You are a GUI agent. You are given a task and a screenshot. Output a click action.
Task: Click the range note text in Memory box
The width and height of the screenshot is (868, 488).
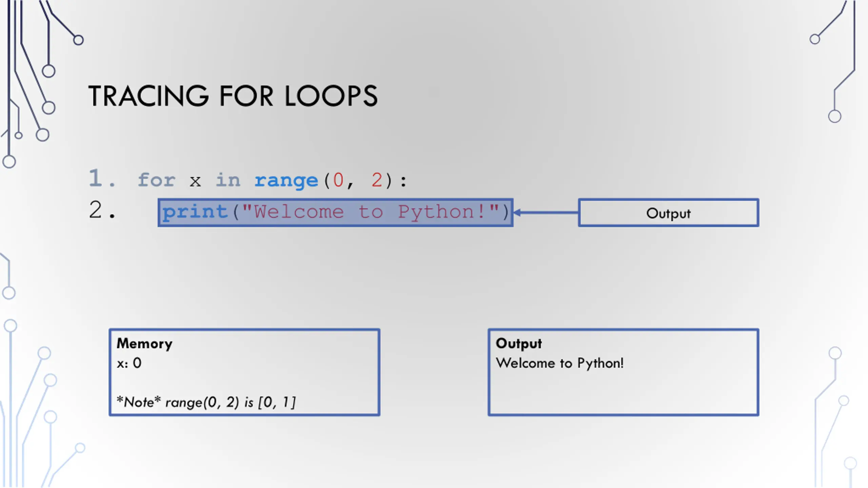206,402
